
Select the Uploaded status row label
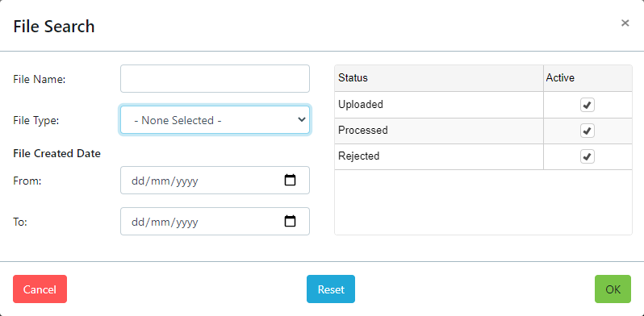pos(361,104)
